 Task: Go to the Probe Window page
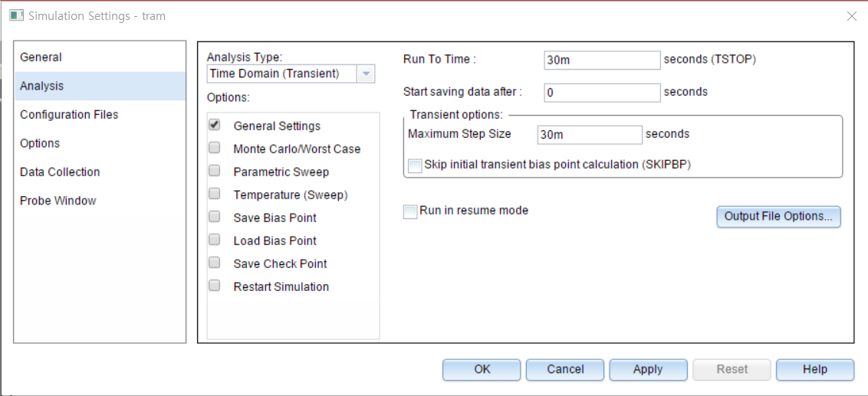(100, 201)
